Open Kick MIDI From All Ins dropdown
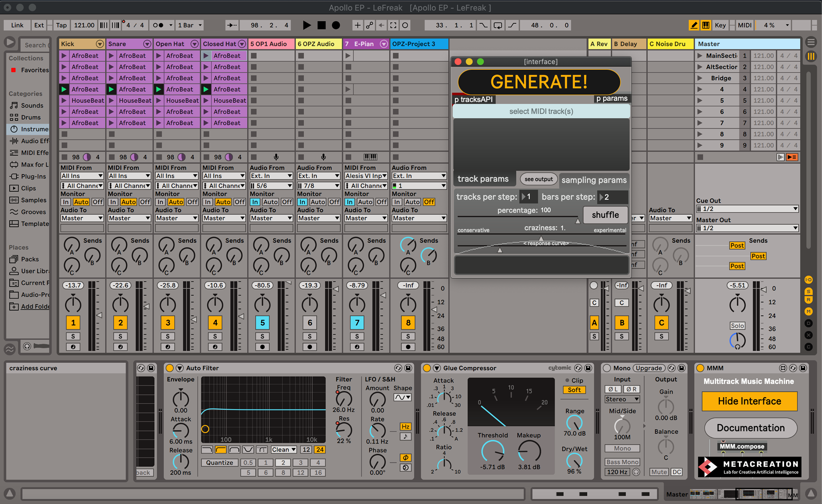The width and height of the screenshot is (822, 504). click(82, 176)
